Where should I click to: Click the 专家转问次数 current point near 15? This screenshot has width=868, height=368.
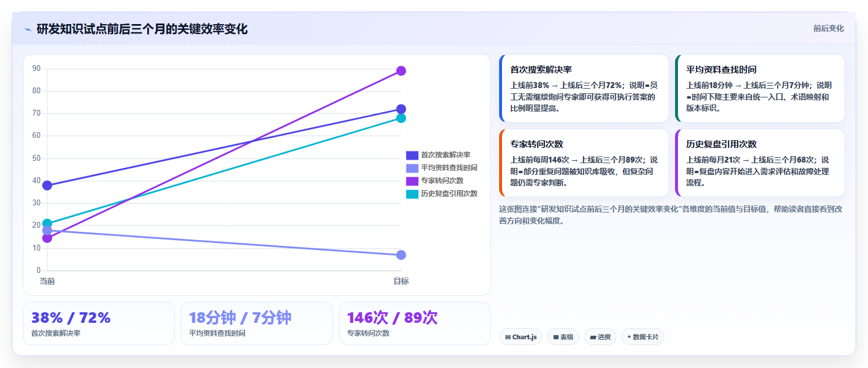(x=47, y=238)
